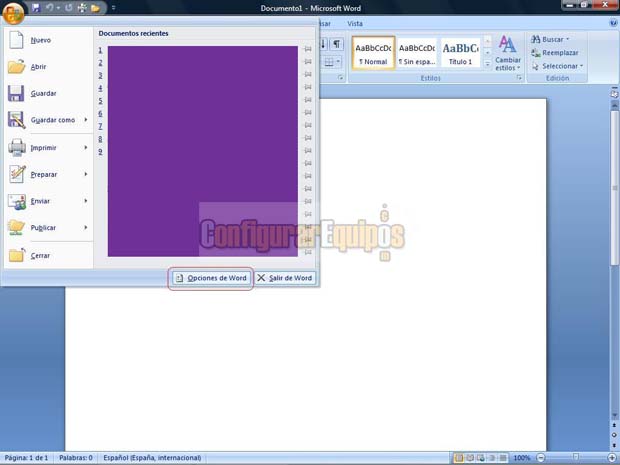Click the select browse object circle button
620x465 pixels.
pyautogui.click(x=614, y=435)
